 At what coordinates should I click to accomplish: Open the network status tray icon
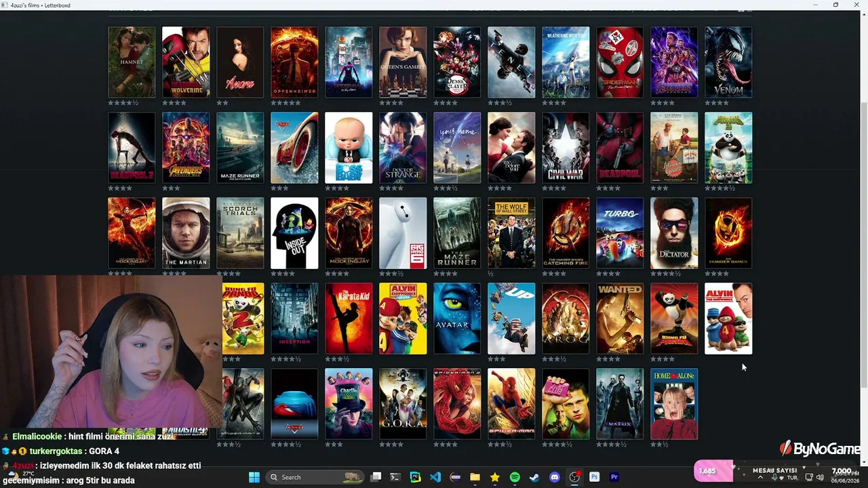808,477
